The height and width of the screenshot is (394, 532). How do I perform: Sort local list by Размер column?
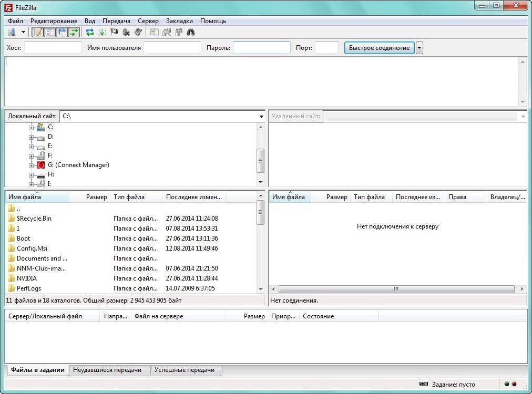89,197
